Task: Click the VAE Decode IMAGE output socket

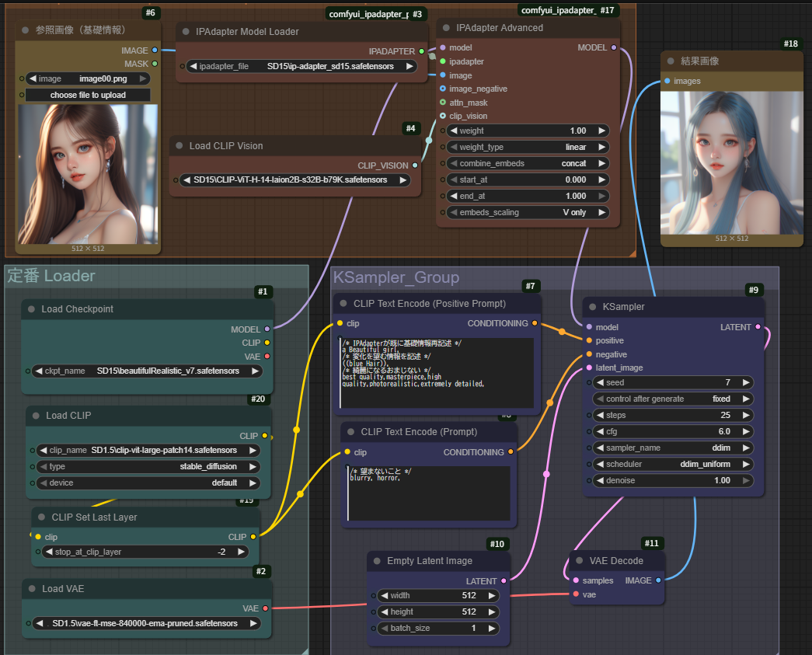Action: point(658,580)
